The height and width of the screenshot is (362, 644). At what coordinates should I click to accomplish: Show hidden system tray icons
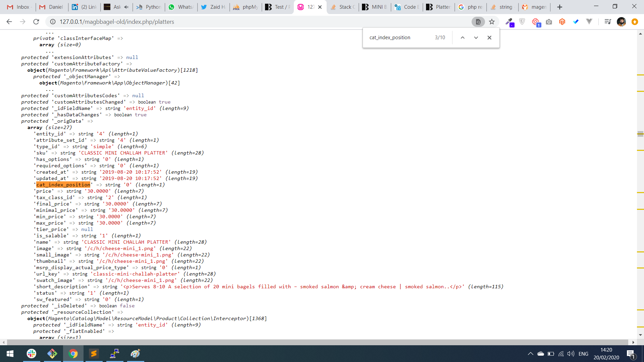point(530,354)
